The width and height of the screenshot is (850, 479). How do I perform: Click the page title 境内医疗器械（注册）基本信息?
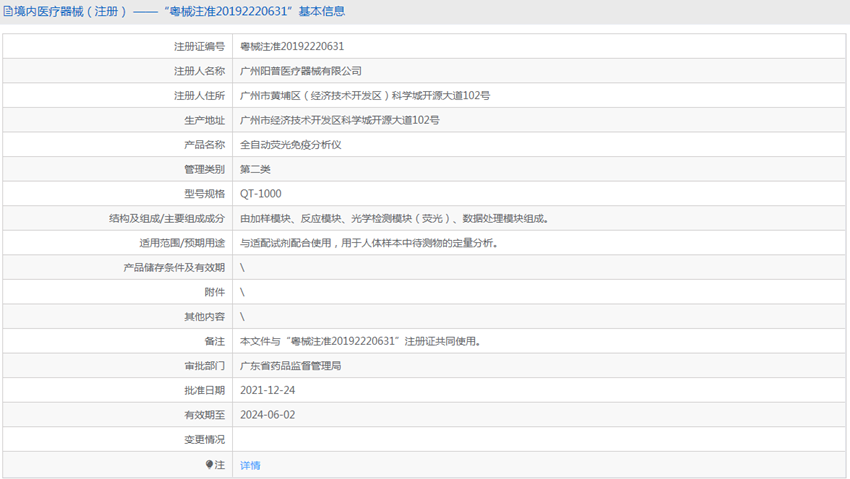click(179, 11)
